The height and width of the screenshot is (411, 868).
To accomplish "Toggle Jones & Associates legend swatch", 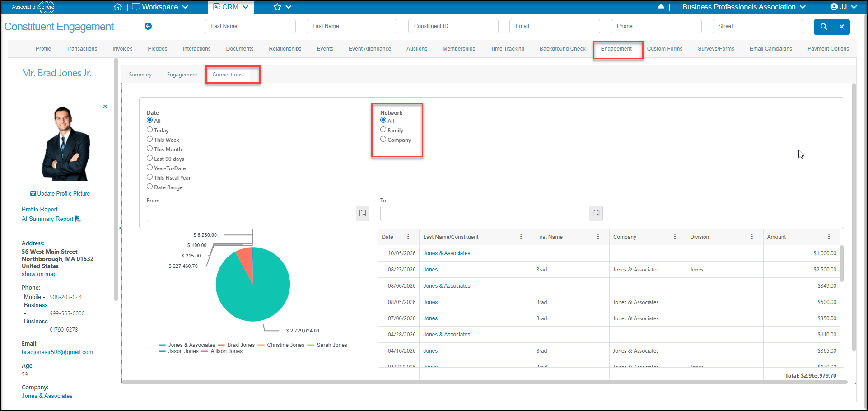I will click(162, 345).
